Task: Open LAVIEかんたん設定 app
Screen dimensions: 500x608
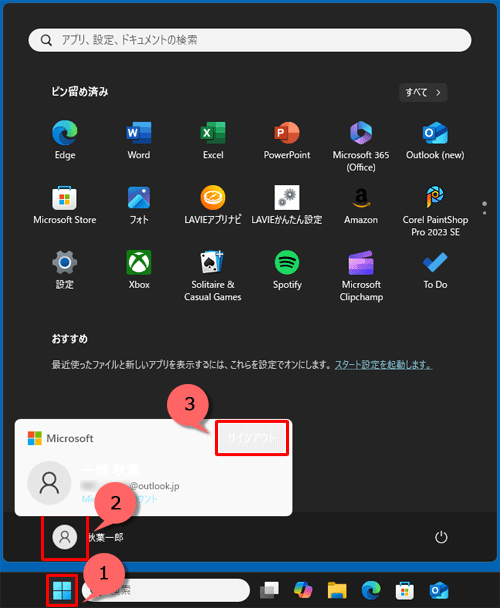Action: click(x=287, y=205)
